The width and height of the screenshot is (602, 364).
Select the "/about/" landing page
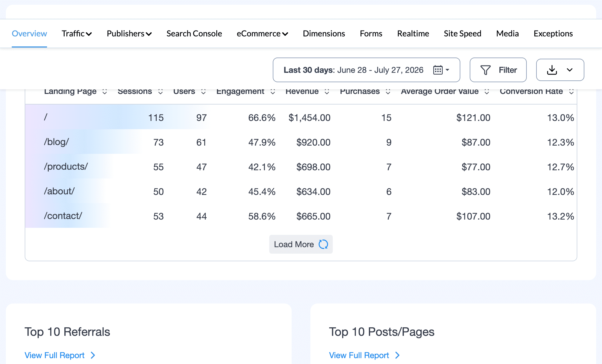(59, 191)
